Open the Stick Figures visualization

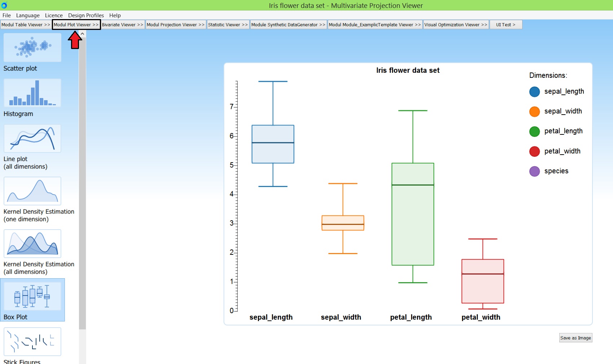coord(32,342)
